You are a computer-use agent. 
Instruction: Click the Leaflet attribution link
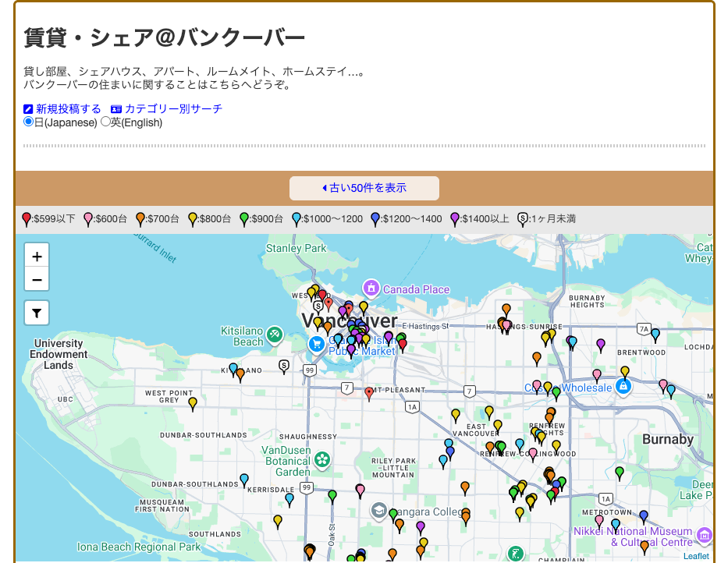[x=695, y=556]
